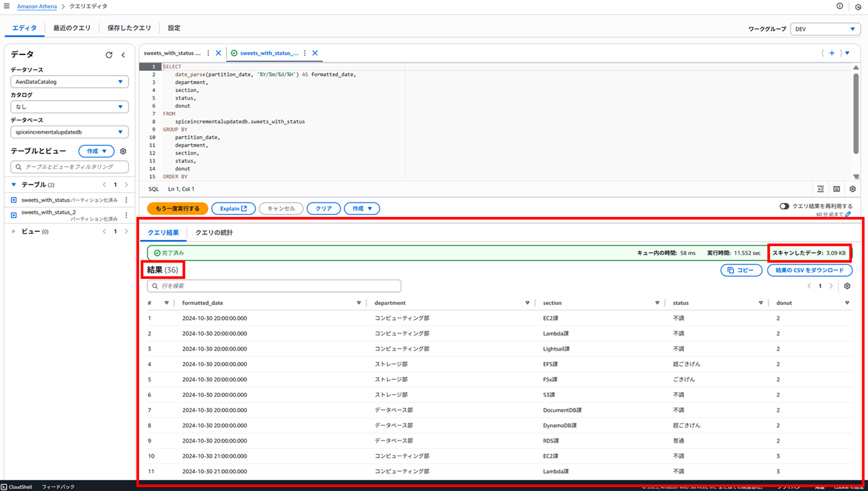Select the Query results tab
This screenshot has height=491, width=868.
(x=164, y=233)
